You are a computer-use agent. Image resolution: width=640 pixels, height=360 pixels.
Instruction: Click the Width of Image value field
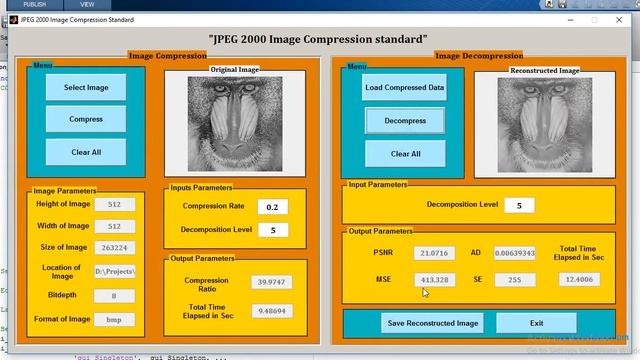[114, 226]
